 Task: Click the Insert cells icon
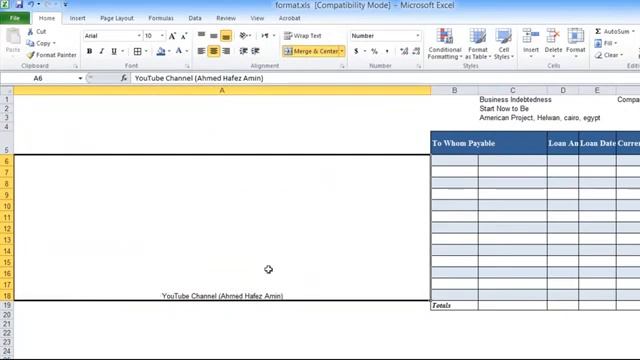point(531,37)
